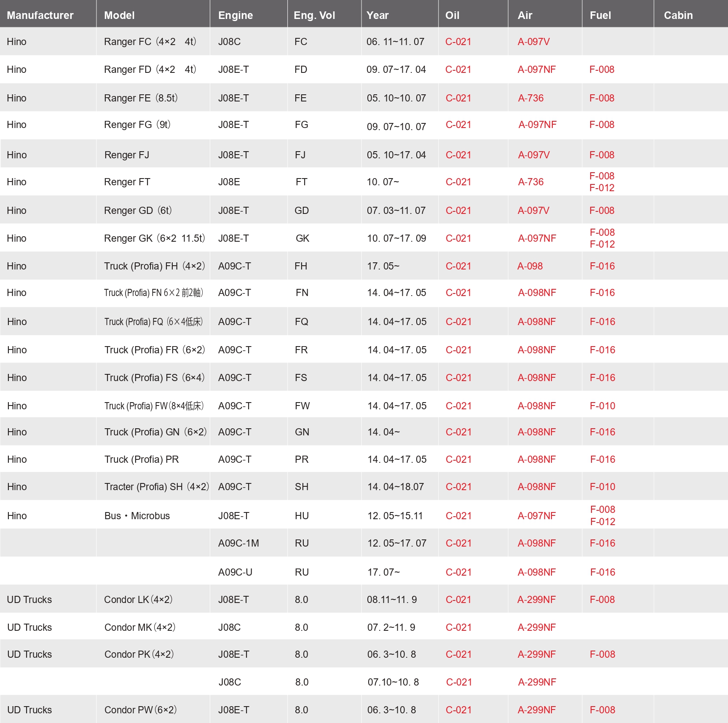Select Truck (Profia) PR model cell
728x723 pixels.
[142, 459]
